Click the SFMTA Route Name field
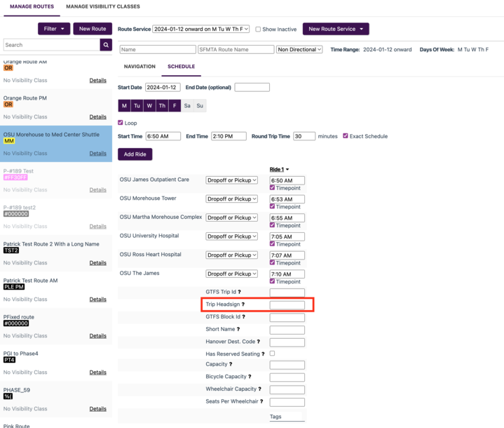Screen dimensions: 504x428 pos(236,50)
